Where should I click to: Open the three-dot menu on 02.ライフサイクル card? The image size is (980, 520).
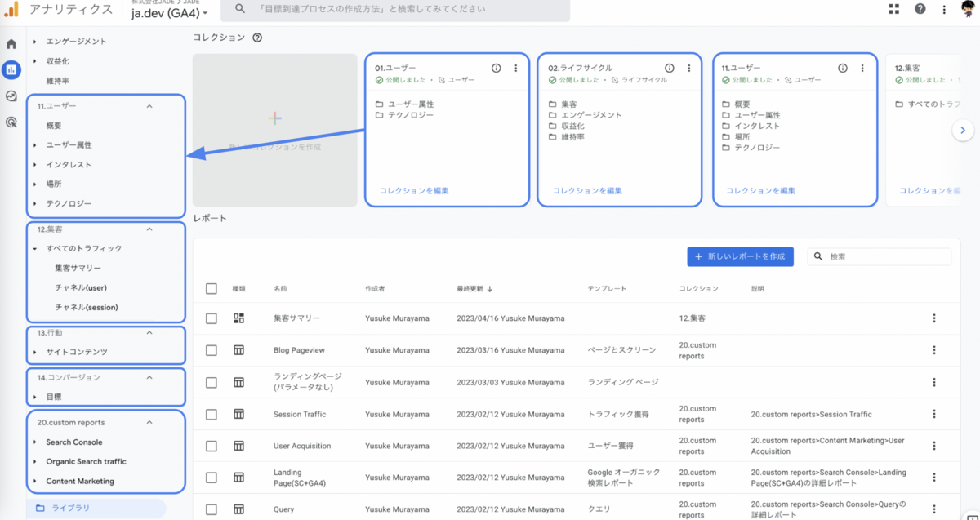point(688,69)
